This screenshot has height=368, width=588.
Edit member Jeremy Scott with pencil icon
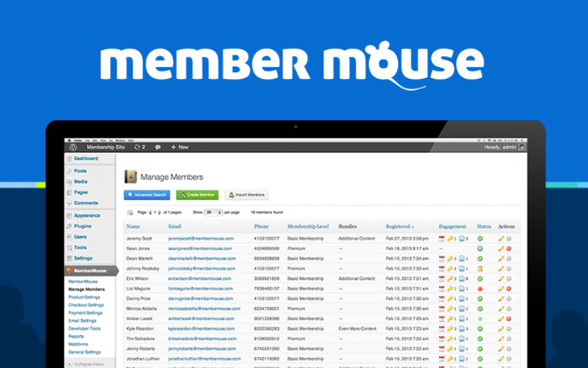click(501, 239)
